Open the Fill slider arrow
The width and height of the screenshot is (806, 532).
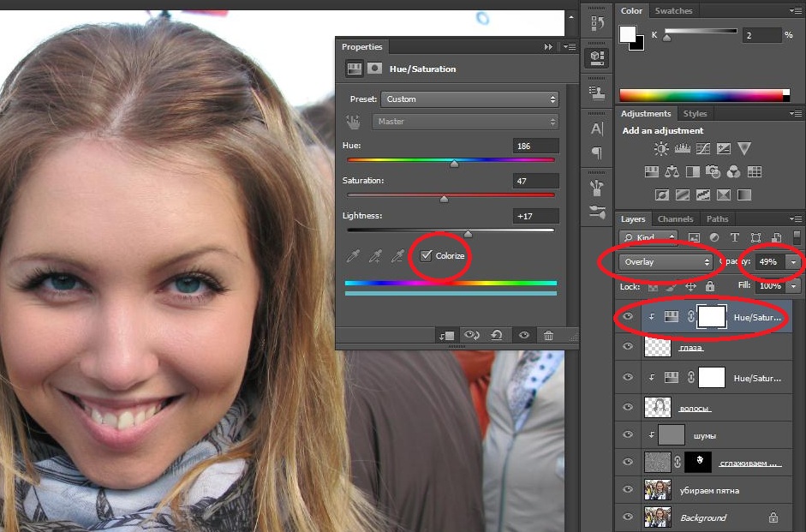(794, 286)
